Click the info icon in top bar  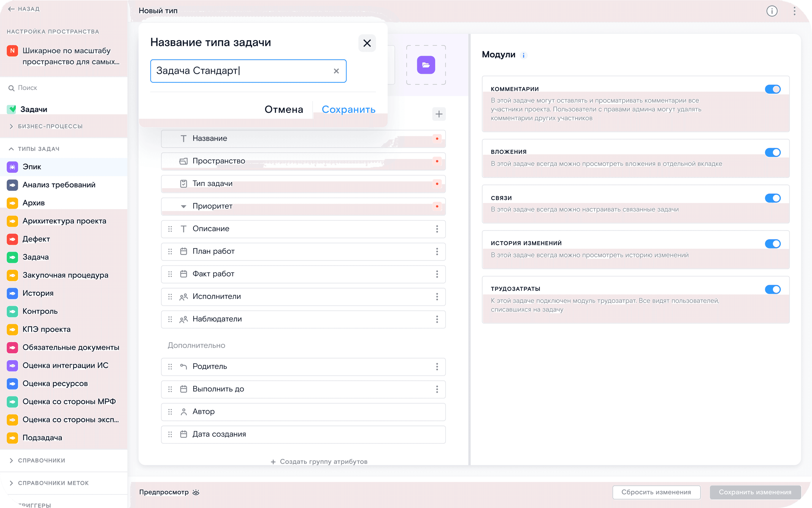pyautogui.click(x=772, y=11)
